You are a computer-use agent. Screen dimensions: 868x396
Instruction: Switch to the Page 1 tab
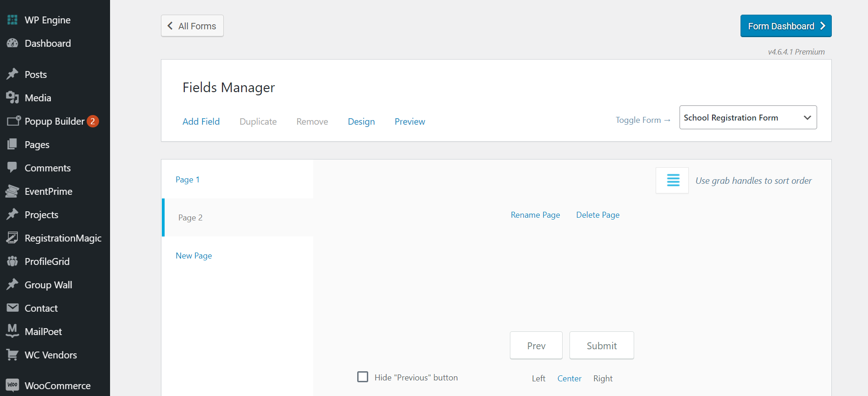pos(188,180)
